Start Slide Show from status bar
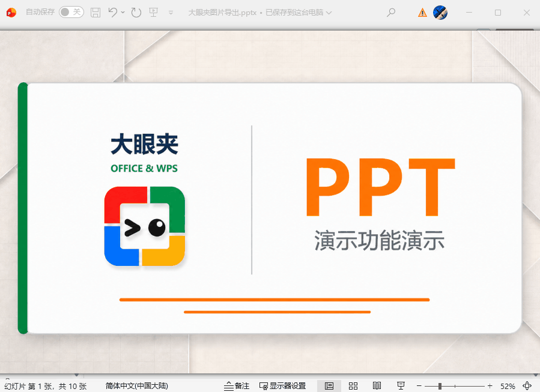This screenshot has height=392, width=540. click(401, 386)
